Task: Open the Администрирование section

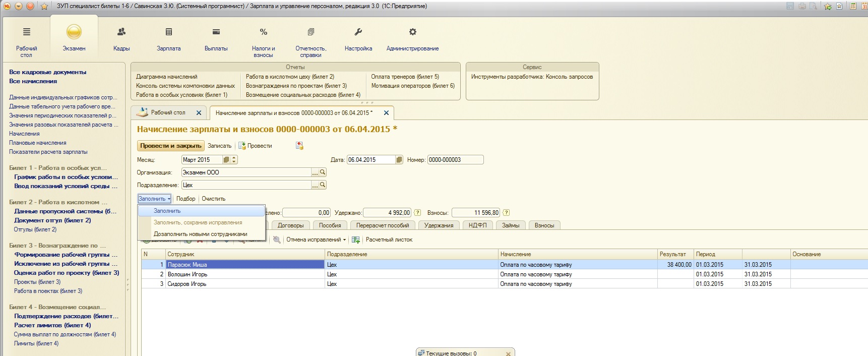Action: pos(412,39)
